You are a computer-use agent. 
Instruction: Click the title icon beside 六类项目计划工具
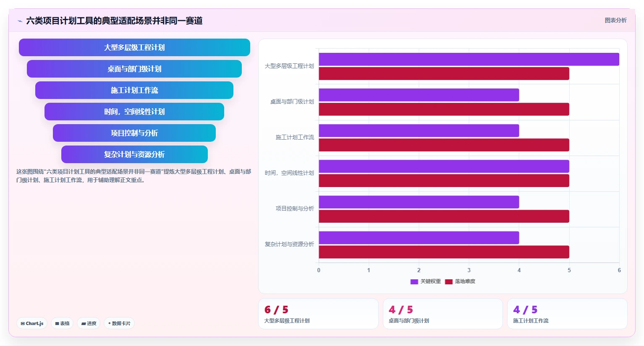[20, 21]
